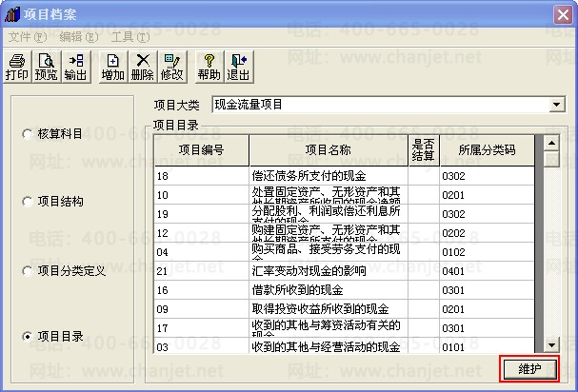This screenshot has width=578, height=392.
Task: Click the 项目编号 column header
Action: pyautogui.click(x=201, y=150)
